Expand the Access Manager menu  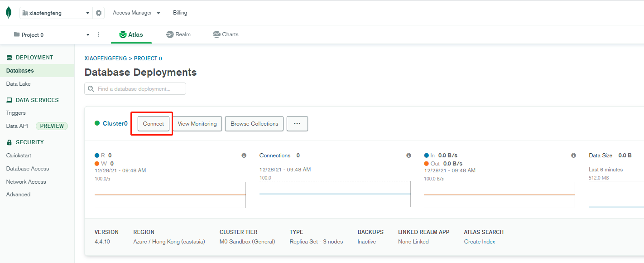tap(136, 13)
